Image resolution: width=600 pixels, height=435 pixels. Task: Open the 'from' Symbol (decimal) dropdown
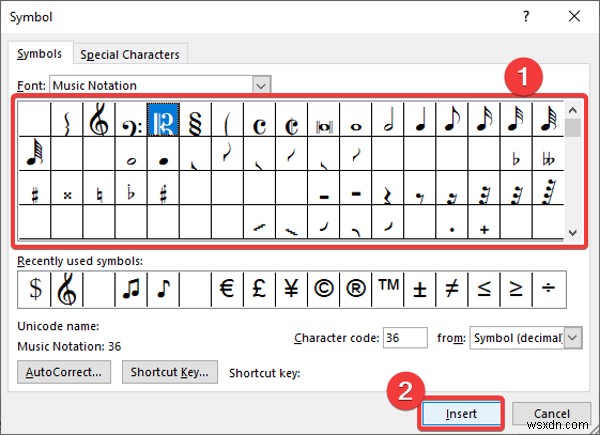(x=573, y=338)
